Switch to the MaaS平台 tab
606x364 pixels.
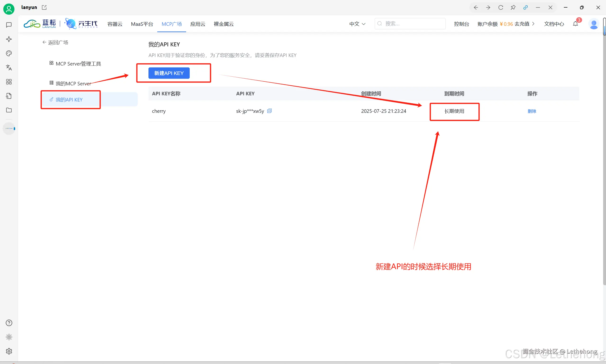point(142,24)
